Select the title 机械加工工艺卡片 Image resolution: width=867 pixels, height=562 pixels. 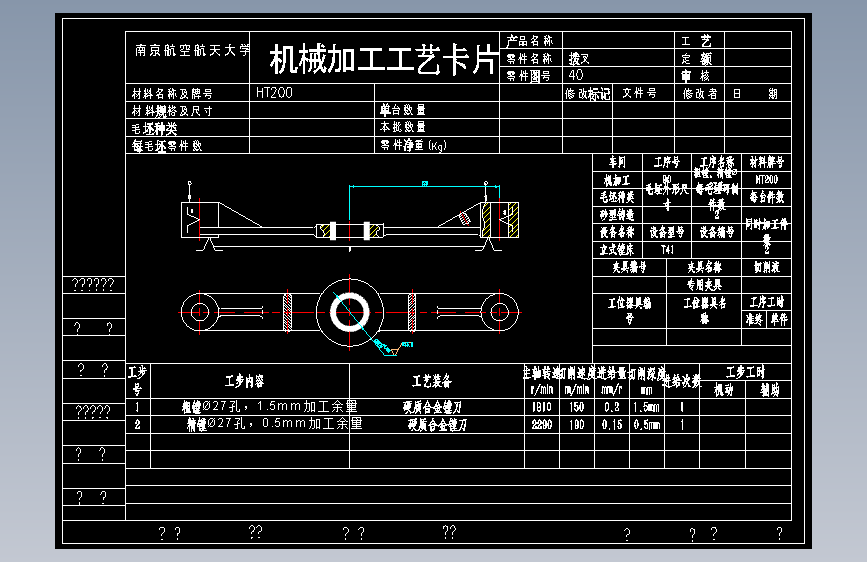pyautogui.click(x=383, y=60)
